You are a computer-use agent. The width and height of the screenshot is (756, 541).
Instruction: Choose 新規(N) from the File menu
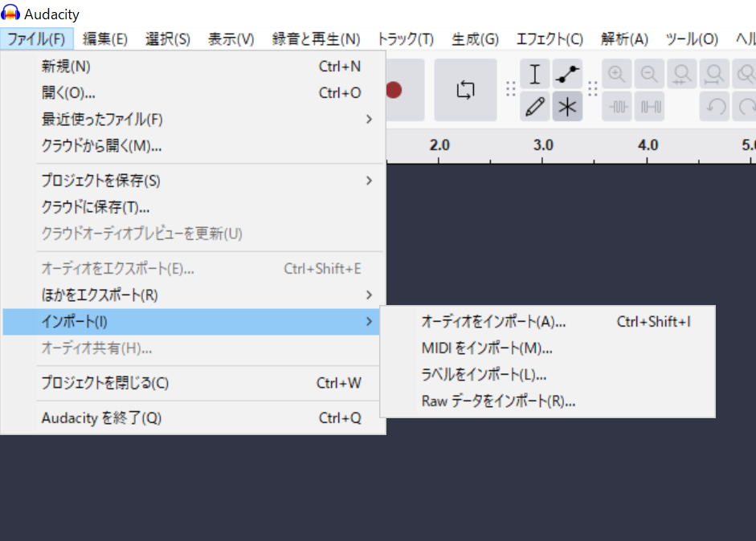192,67
